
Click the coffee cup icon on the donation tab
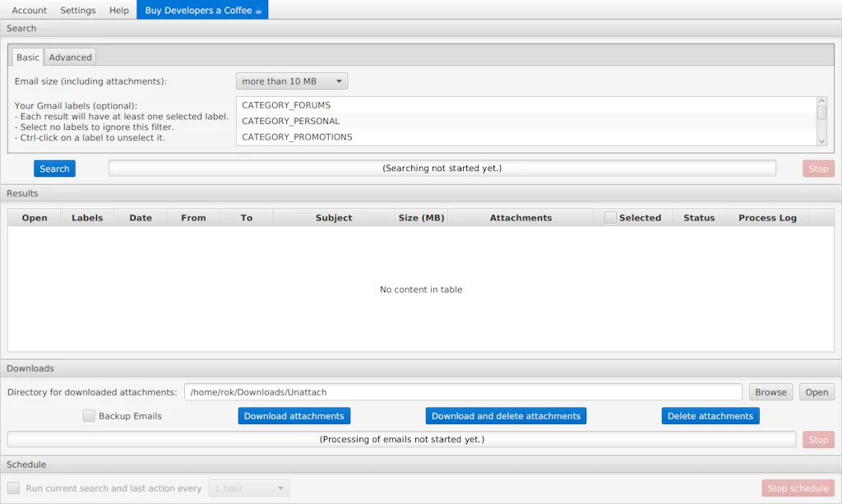259,10
